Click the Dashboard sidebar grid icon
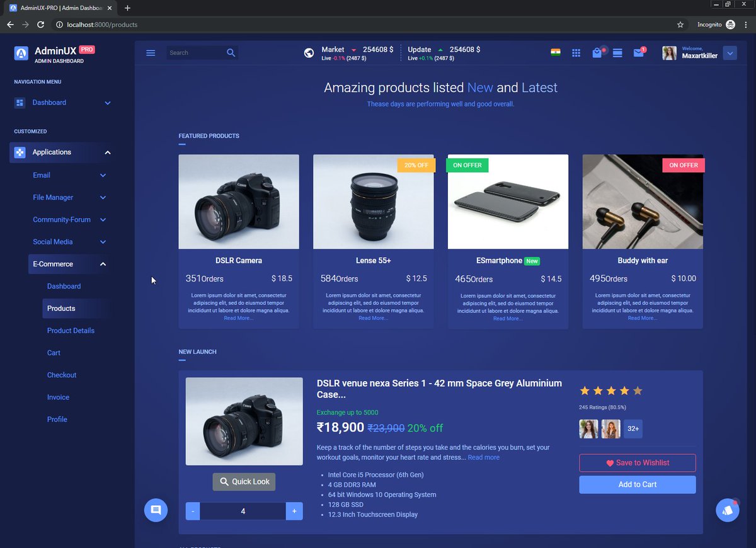The height and width of the screenshot is (548, 756). [x=20, y=103]
